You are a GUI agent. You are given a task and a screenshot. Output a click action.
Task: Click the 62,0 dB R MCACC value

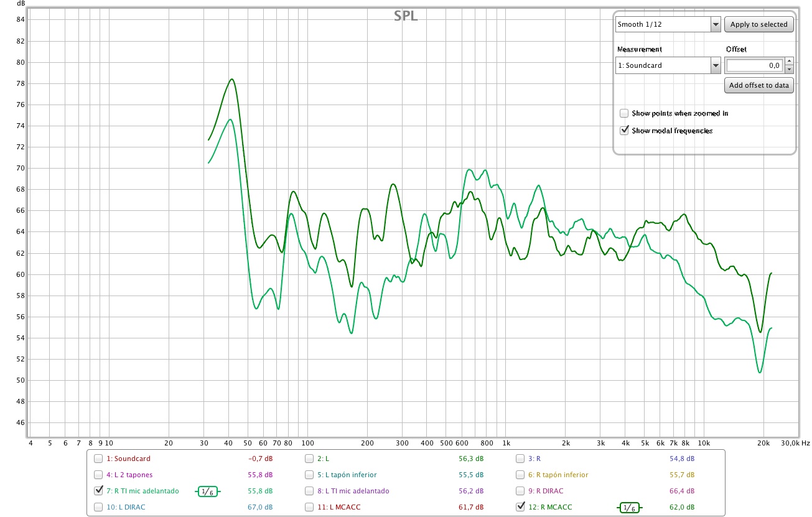coord(683,507)
